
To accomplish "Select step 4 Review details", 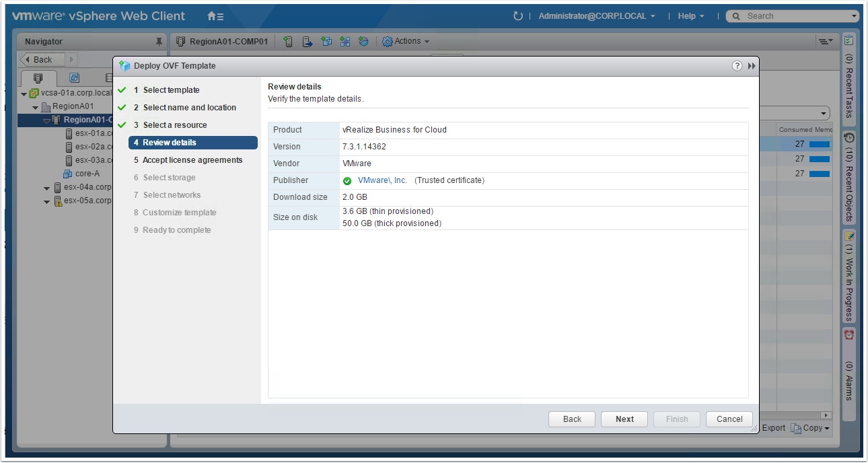I will click(193, 143).
